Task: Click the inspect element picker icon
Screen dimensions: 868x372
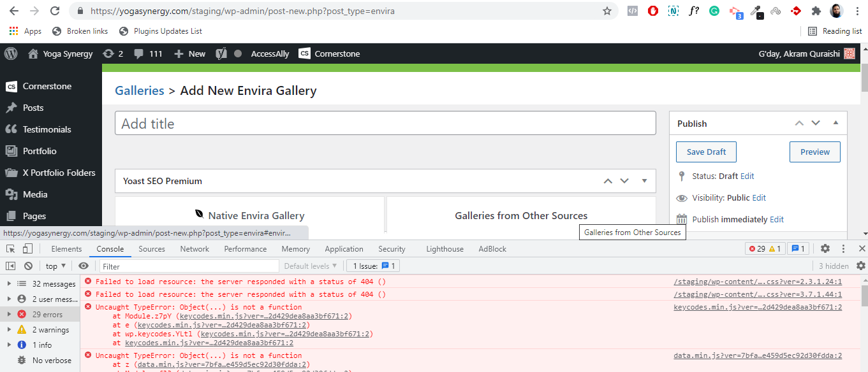Action: click(x=11, y=249)
